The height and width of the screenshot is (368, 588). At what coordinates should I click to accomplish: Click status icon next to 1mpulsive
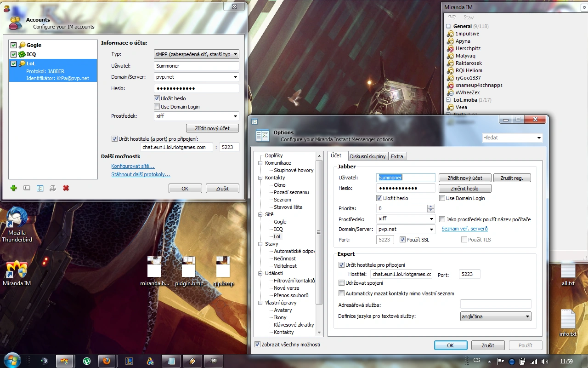tap(451, 34)
